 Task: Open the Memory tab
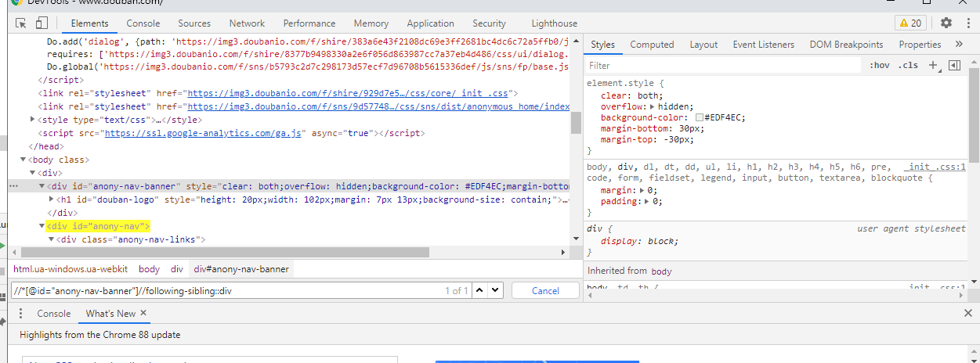[x=371, y=23]
